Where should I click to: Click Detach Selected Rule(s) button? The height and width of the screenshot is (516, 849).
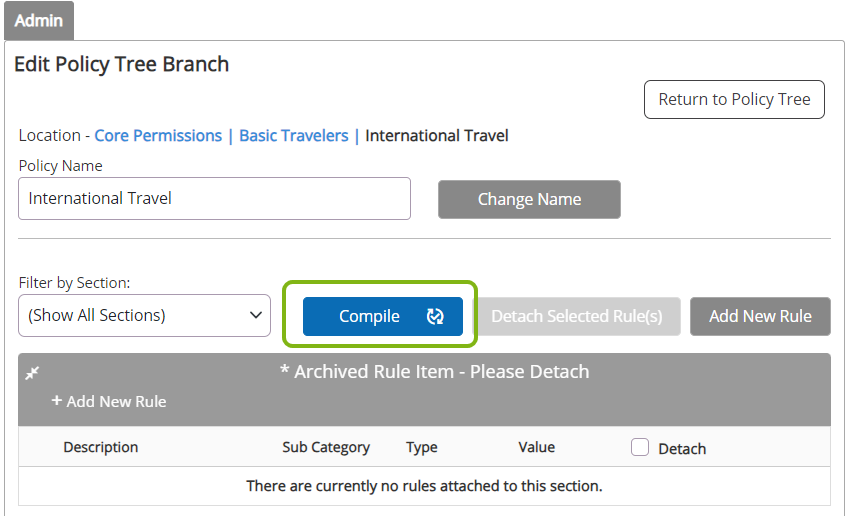577,316
